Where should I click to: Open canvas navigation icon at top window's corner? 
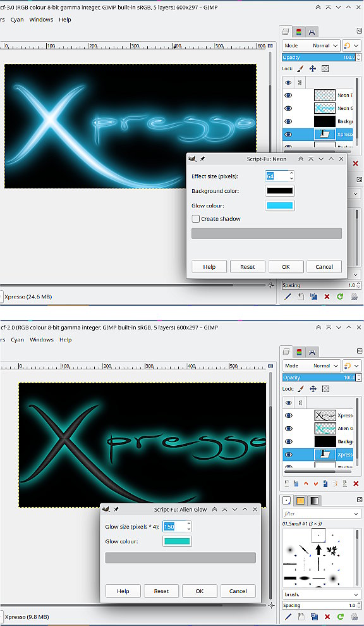click(271, 285)
